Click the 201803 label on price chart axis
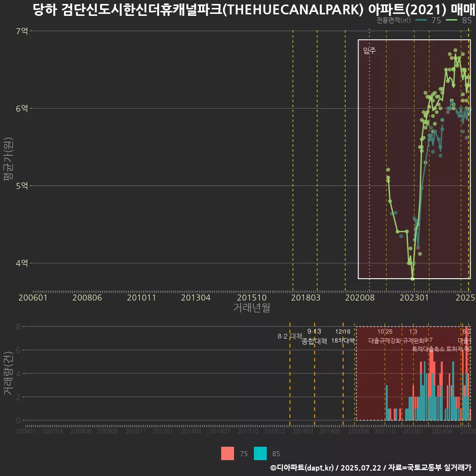Screen dimensions: 476x476 pyautogui.click(x=306, y=297)
